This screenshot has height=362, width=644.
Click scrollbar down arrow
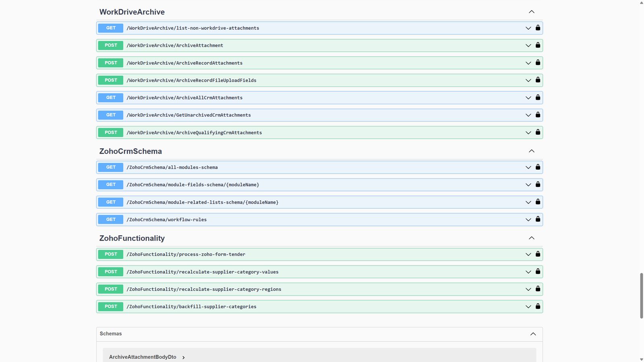point(642,359)
